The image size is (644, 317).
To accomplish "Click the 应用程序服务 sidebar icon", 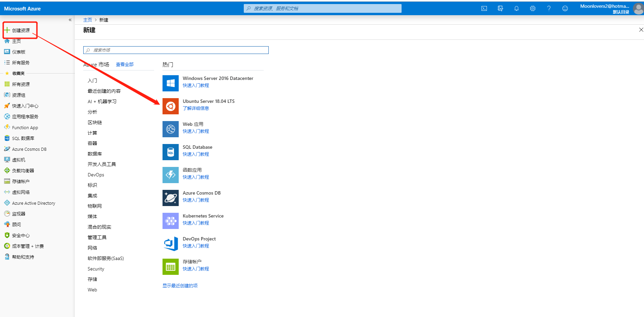I will click(7, 116).
